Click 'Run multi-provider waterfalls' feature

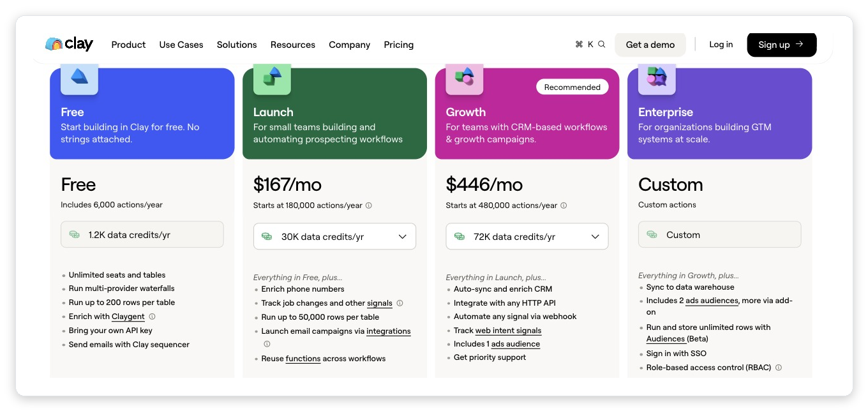(x=122, y=288)
